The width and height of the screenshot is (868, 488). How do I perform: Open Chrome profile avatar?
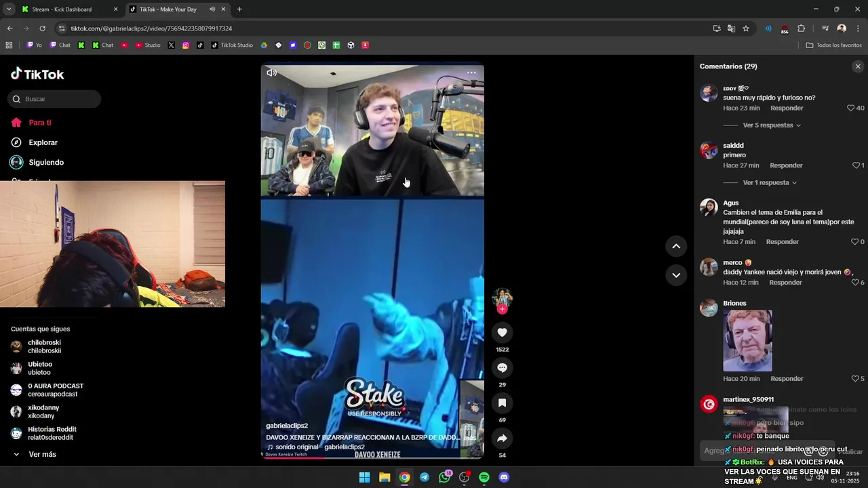click(842, 28)
